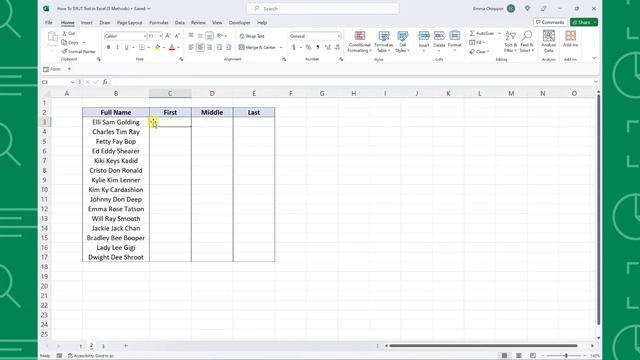Open the borders dropdown arrow
Screen dimensions: 640x360
[149, 47]
